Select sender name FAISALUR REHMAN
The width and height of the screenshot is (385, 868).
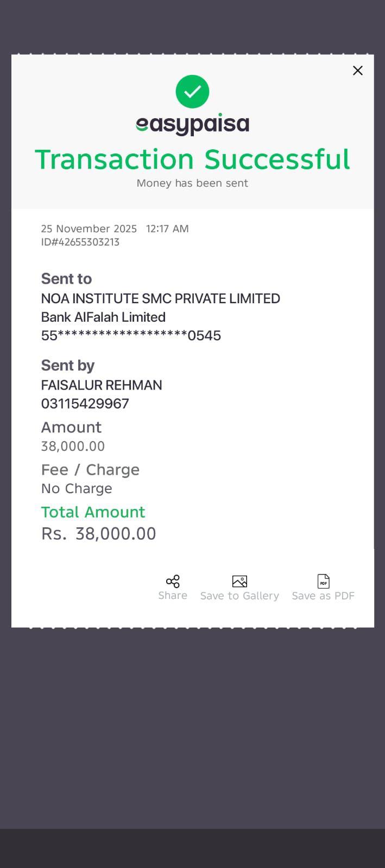pyautogui.click(x=102, y=385)
